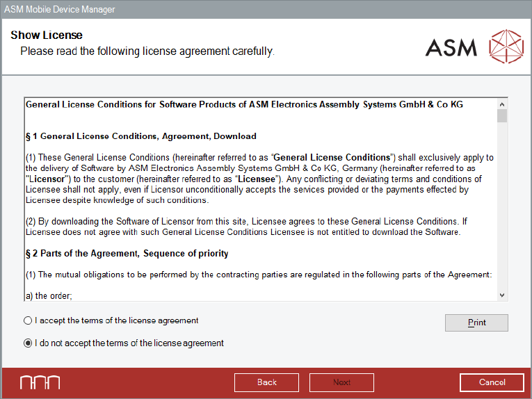Go to the previous step with Back
Screen dimensions: 532x399
point(267,382)
